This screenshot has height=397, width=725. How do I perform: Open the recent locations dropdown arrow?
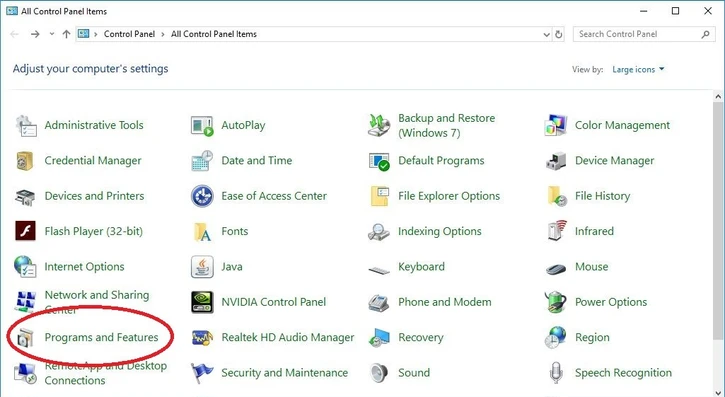(x=52, y=34)
